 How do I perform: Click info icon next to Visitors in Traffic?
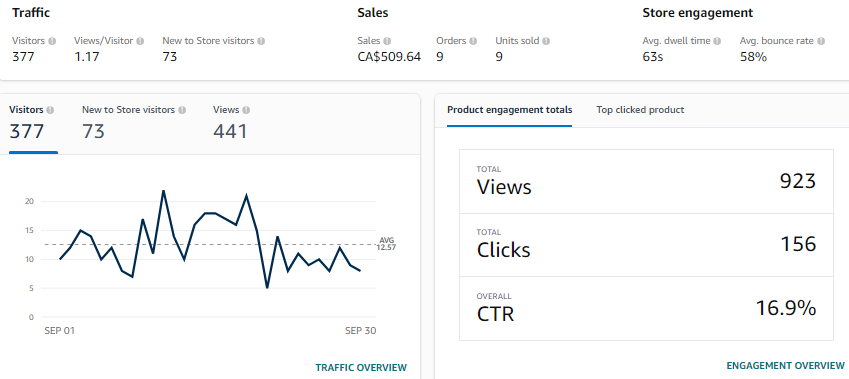52,41
